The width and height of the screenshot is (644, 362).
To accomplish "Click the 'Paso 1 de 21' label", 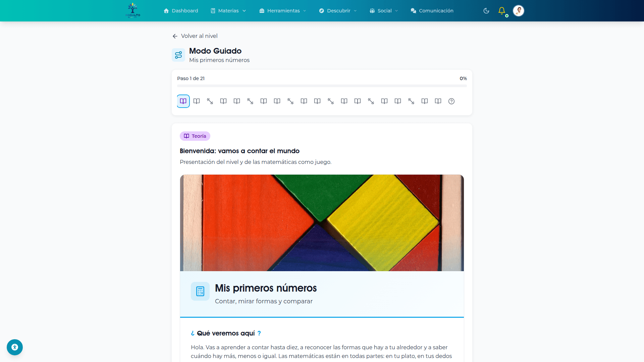I will tap(191, 78).
